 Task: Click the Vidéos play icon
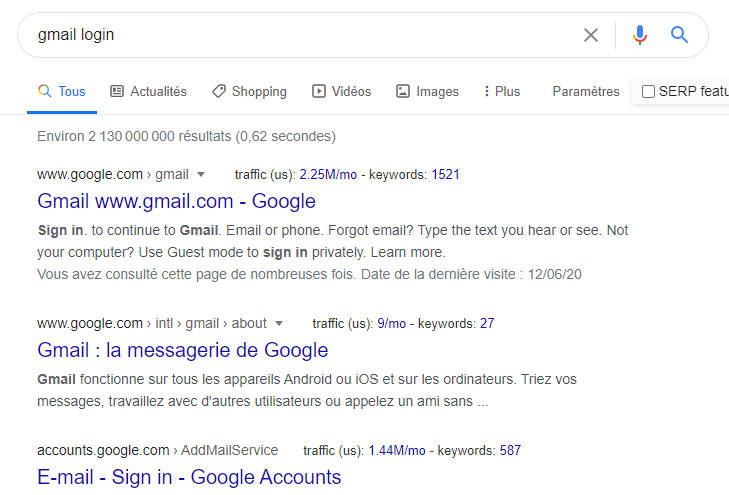click(x=319, y=91)
